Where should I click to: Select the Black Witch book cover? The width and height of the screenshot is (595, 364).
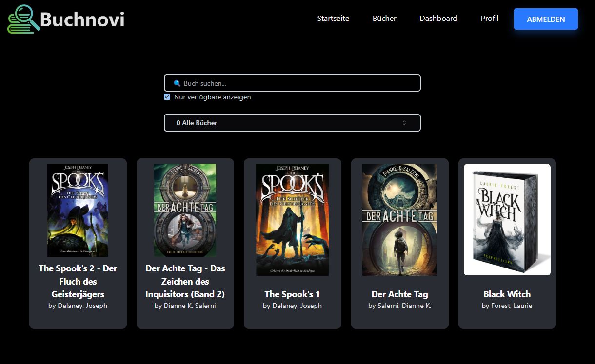point(507,219)
